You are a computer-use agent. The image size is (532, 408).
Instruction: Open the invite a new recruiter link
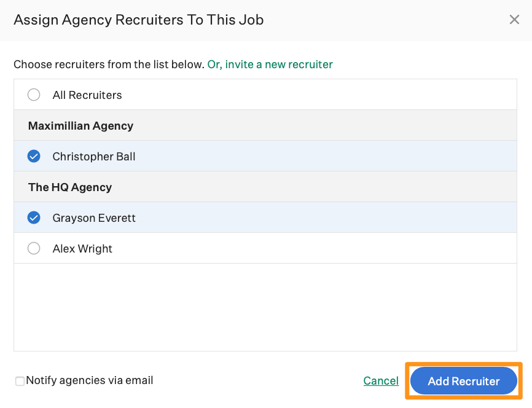269,64
